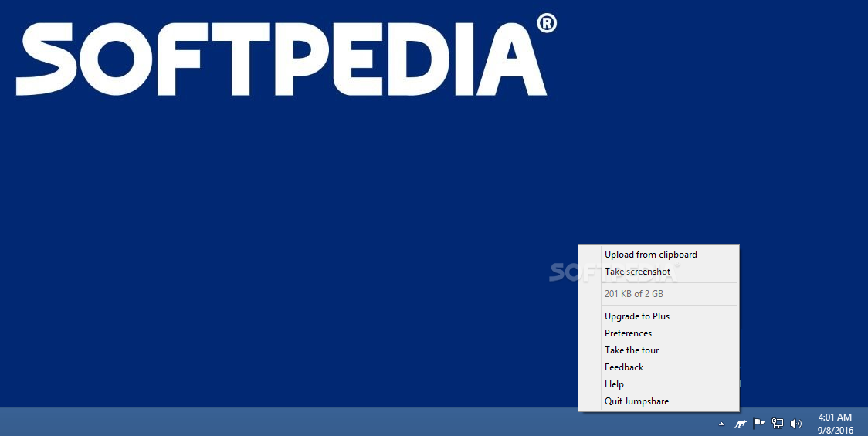
Task: Select Take the tour entry
Action: [658, 350]
